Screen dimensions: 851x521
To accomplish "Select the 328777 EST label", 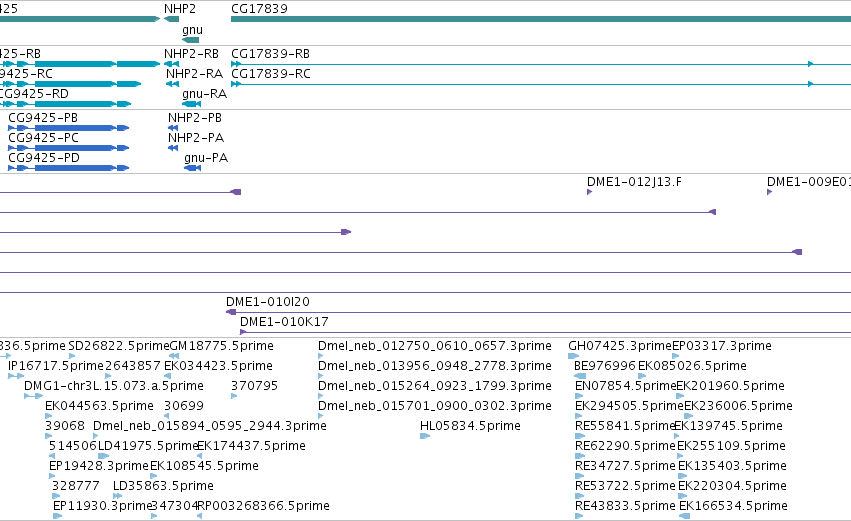I will [x=76, y=486].
